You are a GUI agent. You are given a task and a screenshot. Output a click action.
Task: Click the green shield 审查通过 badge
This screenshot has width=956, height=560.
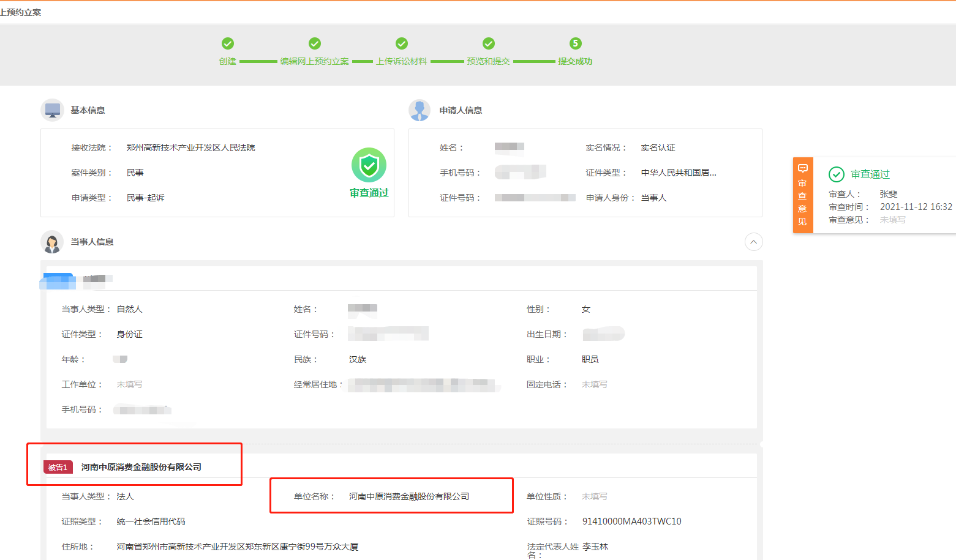point(369,165)
